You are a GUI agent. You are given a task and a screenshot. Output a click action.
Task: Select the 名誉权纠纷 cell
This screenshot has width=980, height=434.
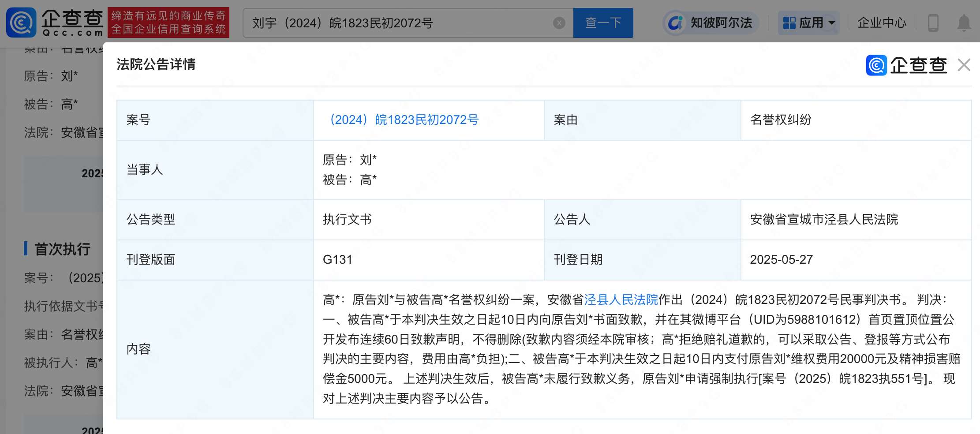tap(856, 120)
